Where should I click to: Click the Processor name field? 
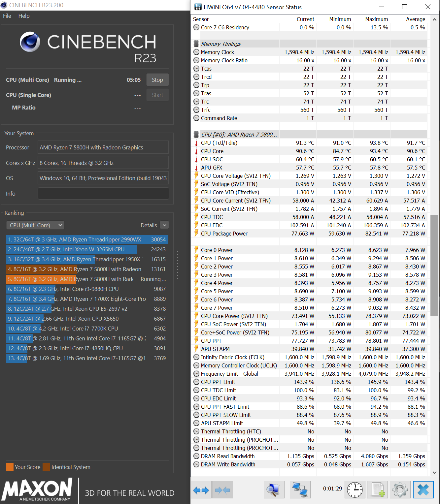pyautogui.click(x=103, y=147)
